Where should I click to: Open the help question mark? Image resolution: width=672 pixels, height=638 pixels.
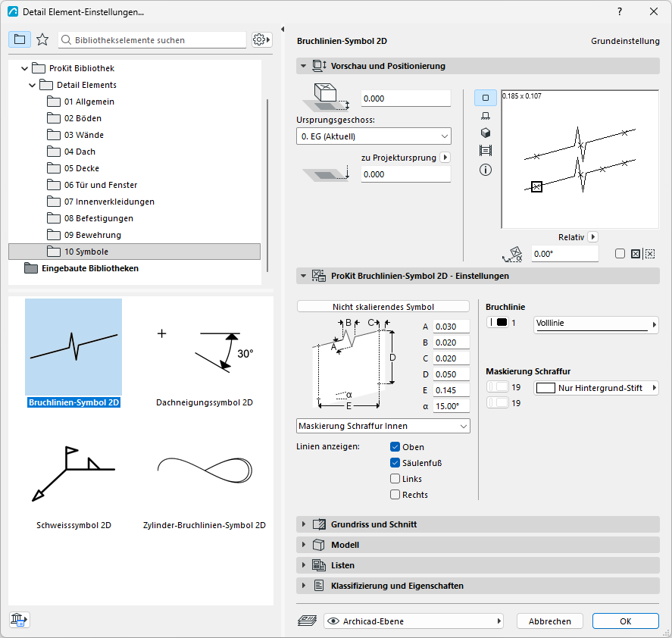click(x=620, y=11)
